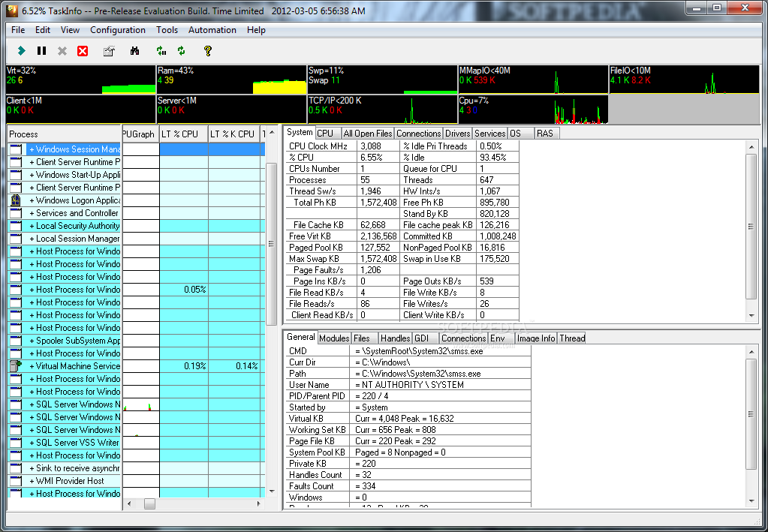The image size is (768, 532).
Task: Open the Configuration menu
Action: (x=118, y=30)
